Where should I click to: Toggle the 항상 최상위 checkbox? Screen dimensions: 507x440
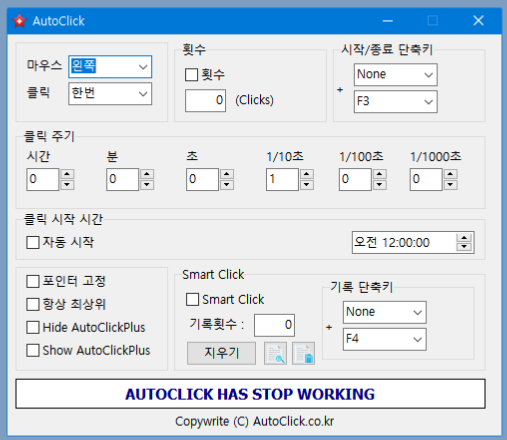click(x=33, y=304)
